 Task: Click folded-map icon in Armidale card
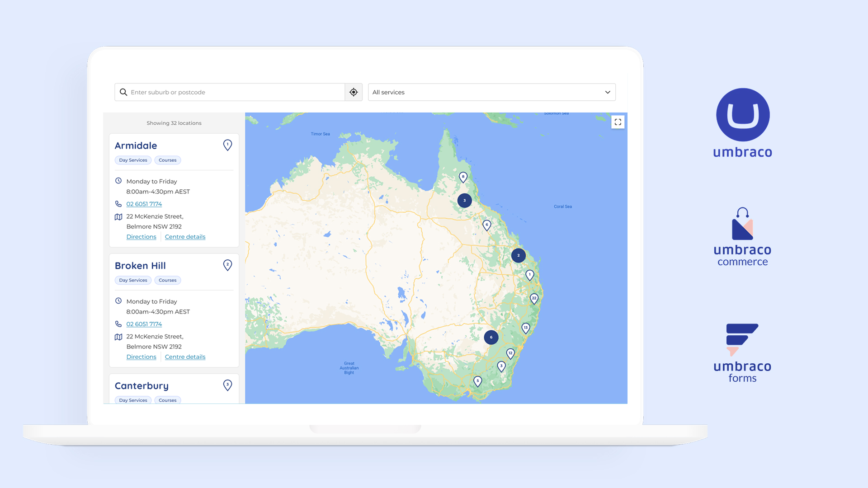pyautogui.click(x=118, y=217)
